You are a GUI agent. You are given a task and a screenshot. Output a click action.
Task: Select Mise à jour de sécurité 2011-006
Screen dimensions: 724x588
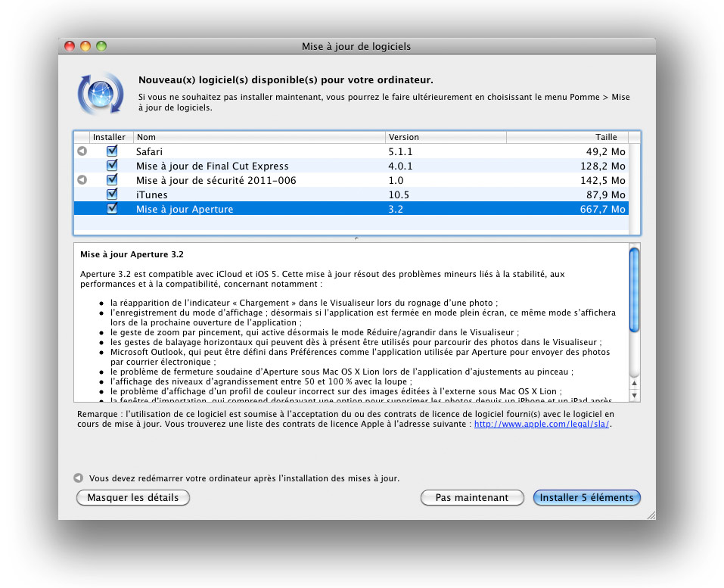(x=351, y=179)
